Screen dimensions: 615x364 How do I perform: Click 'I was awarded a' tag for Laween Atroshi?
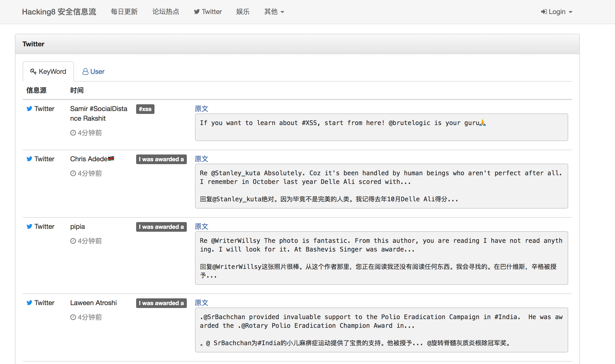[161, 303]
